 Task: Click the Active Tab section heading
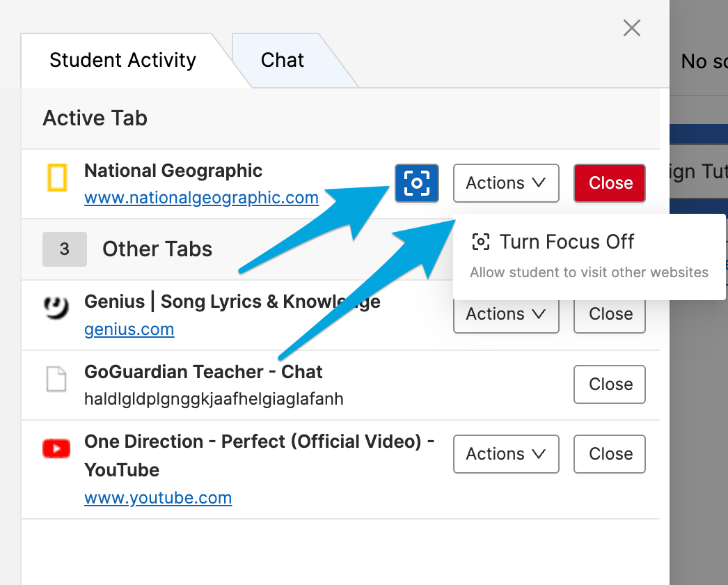tap(95, 118)
